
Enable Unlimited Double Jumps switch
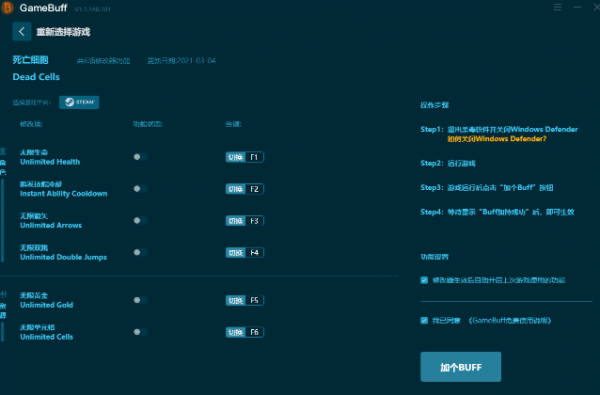(140, 252)
